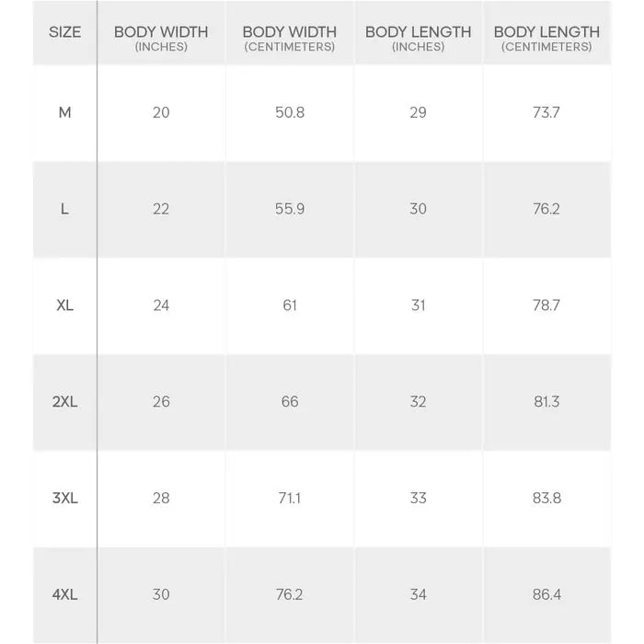This screenshot has height=644, width=644.
Task: Select the M size row label
Action: click(x=65, y=112)
